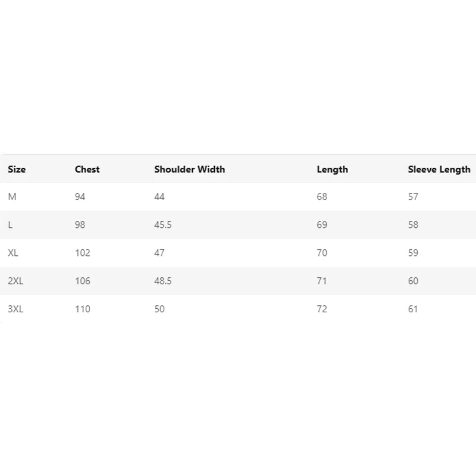Select shoulder width value 50
The image size is (476, 476).
coord(159,309)
